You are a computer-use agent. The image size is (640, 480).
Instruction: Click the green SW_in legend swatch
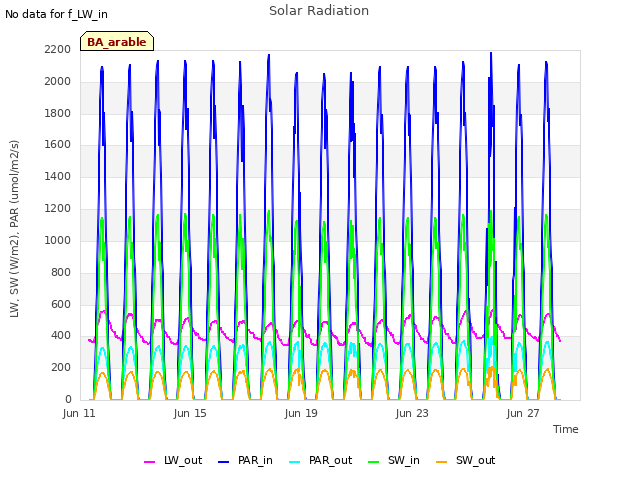tap(373, 462)
